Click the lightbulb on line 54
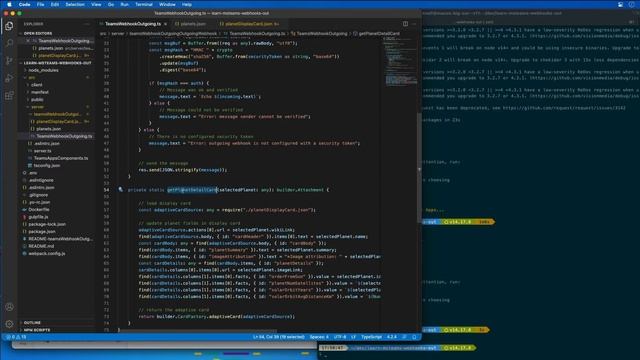 [120, 189]
